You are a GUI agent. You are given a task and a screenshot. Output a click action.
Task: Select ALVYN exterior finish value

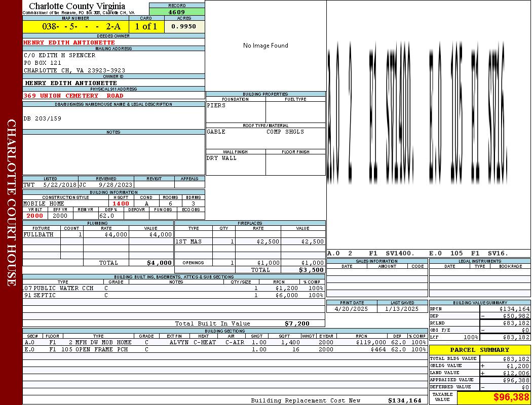pos(179,342)
